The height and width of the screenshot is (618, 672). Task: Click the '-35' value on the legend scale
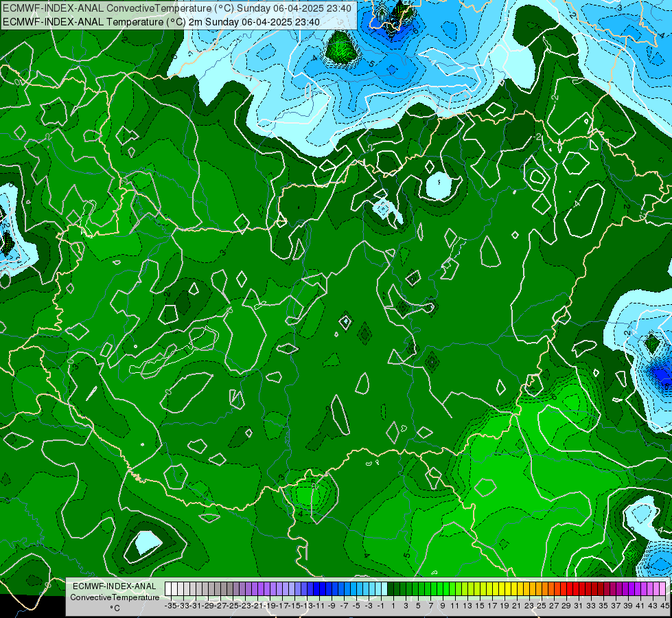[171, 606]
